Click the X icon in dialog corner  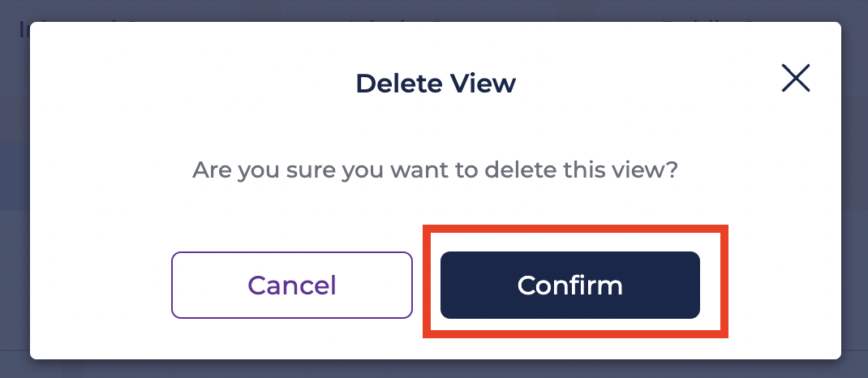(x=796, y=78)
